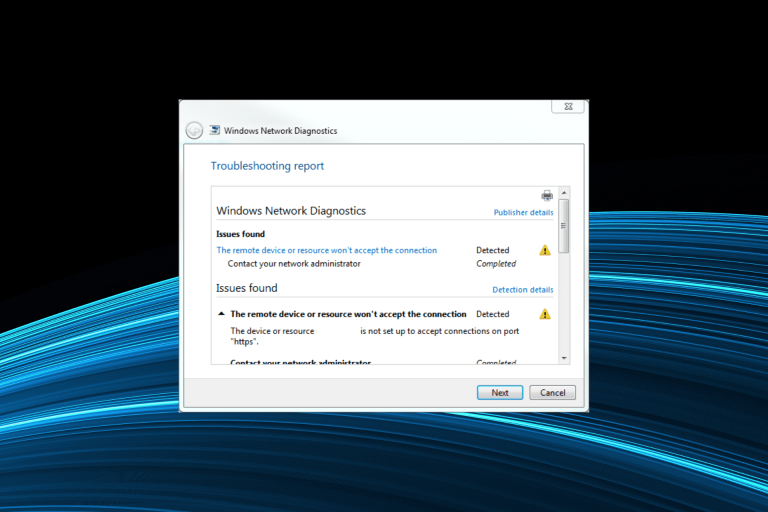Click the Troubleshooting report heading
This screenshot has width=768, height=512.
pyautogui.click(x=267, y=166)
